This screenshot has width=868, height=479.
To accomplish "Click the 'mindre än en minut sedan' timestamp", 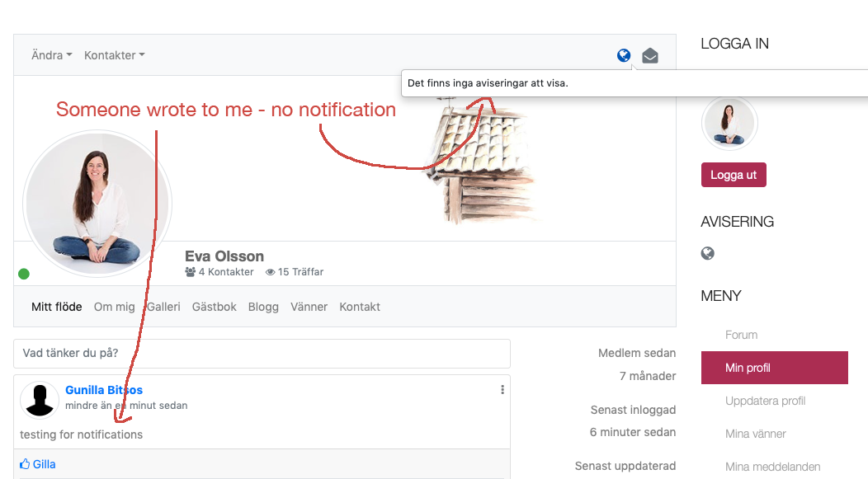I will [126, 406].
